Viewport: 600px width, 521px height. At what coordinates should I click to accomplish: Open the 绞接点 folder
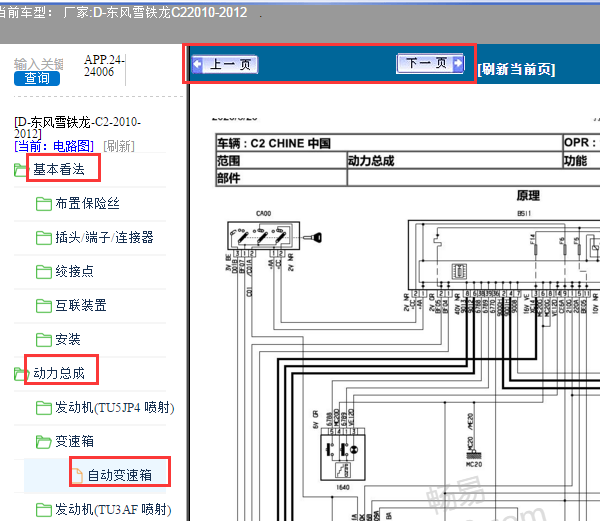click(74, 271)
